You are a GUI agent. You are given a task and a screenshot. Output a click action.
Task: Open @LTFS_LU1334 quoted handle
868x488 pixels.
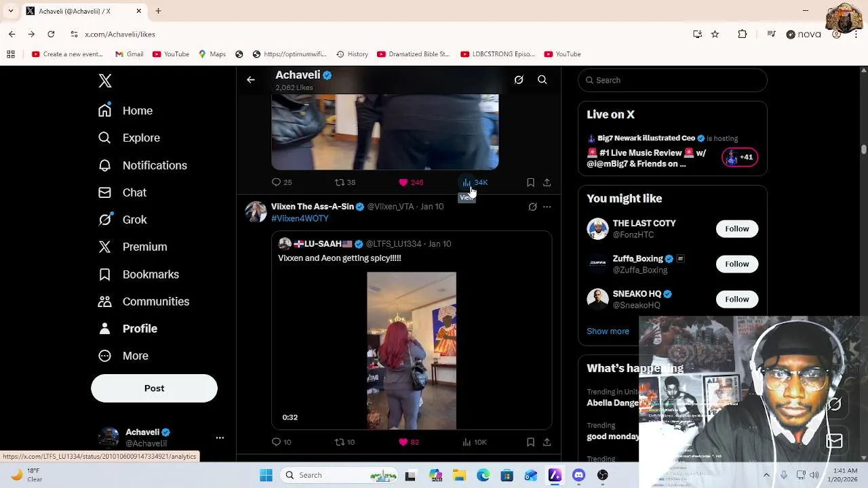coord(393,244)
